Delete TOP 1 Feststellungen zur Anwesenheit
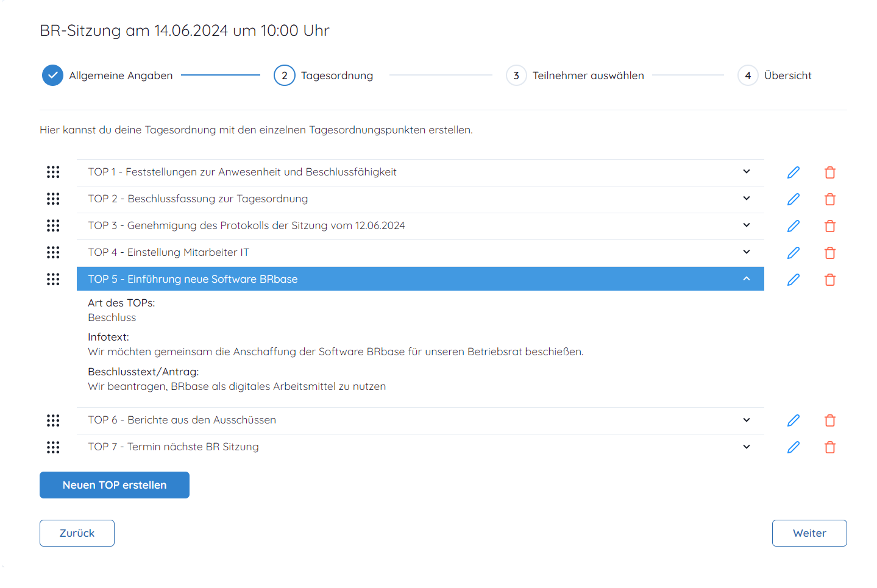 pos(829,172)
